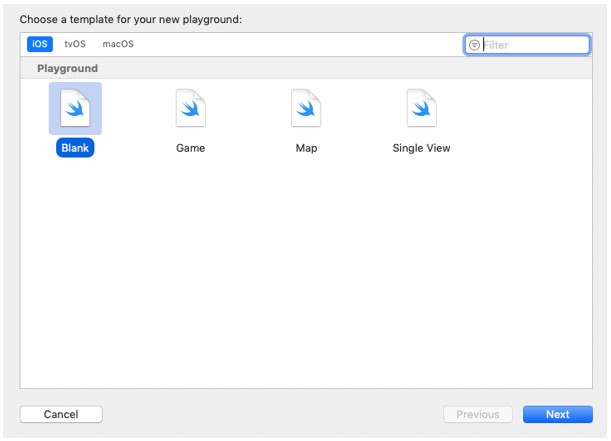Click the Playground section header
The height and width of the screenshot is (441, 611).
pyautogui.click(x=68, y=69)
